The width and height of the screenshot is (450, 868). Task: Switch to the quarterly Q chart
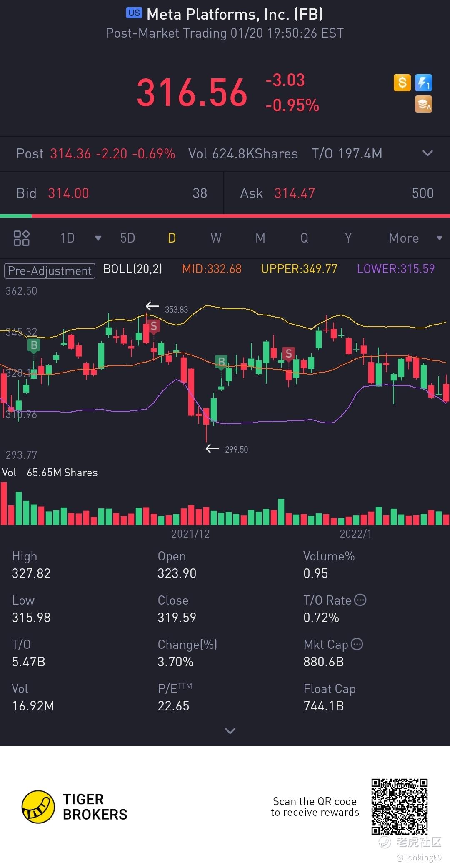[305, 238]
